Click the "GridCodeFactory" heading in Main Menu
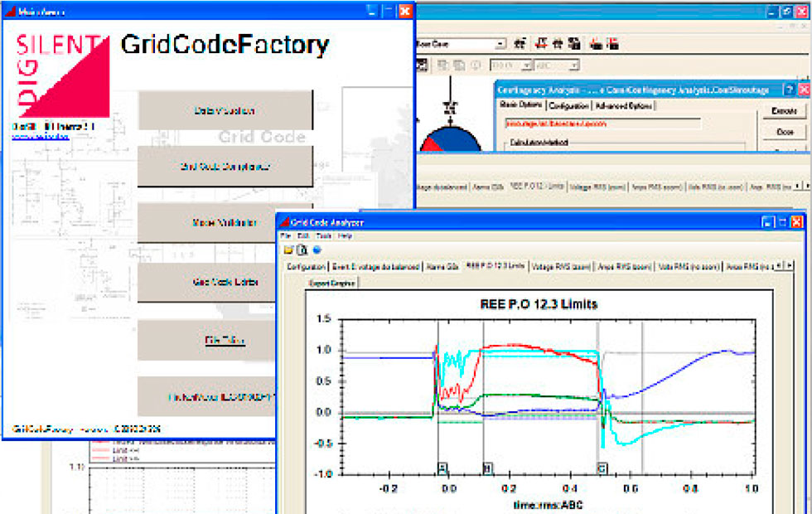This screenshot has width=812, height=514. [x=225, y=45]
